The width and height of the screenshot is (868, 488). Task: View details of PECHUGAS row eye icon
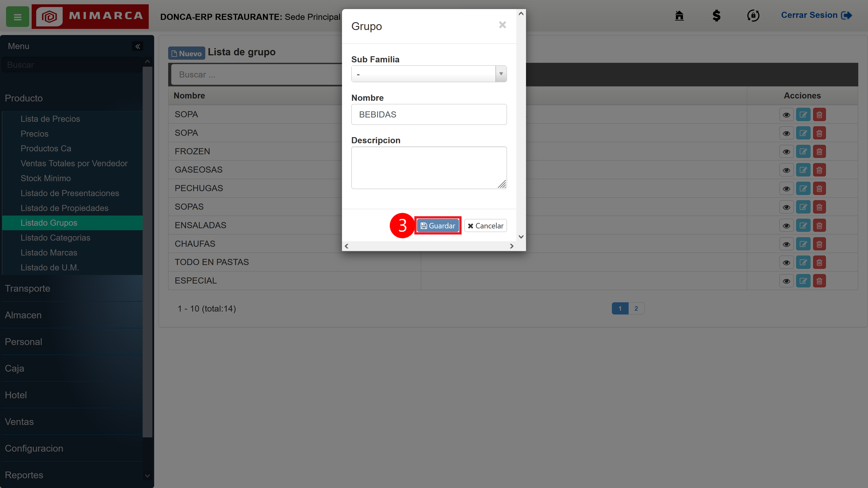(786, 189)
